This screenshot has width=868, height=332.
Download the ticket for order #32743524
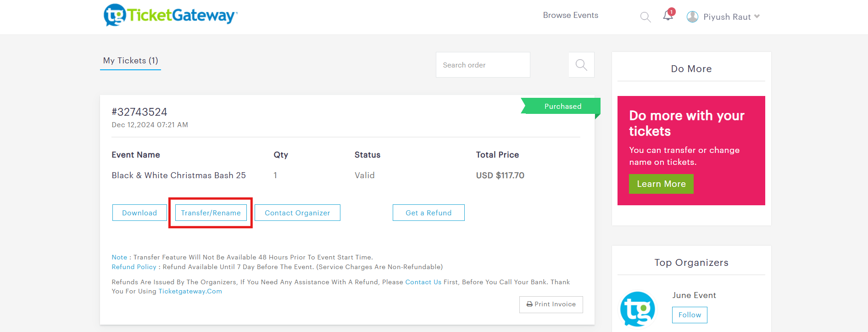click(x=139, y=213)
